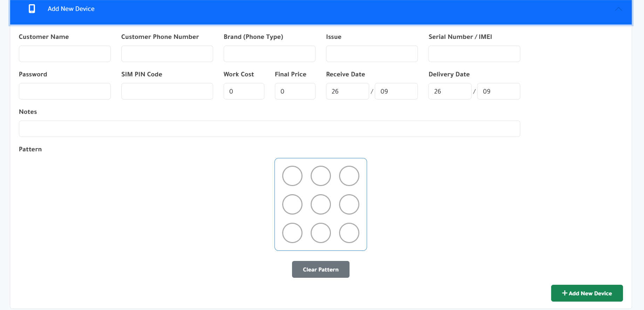The height and width of the screenshot is (310, 644).
Task: Click the Brand (Phone Type) field
Action: click(269, 54)
